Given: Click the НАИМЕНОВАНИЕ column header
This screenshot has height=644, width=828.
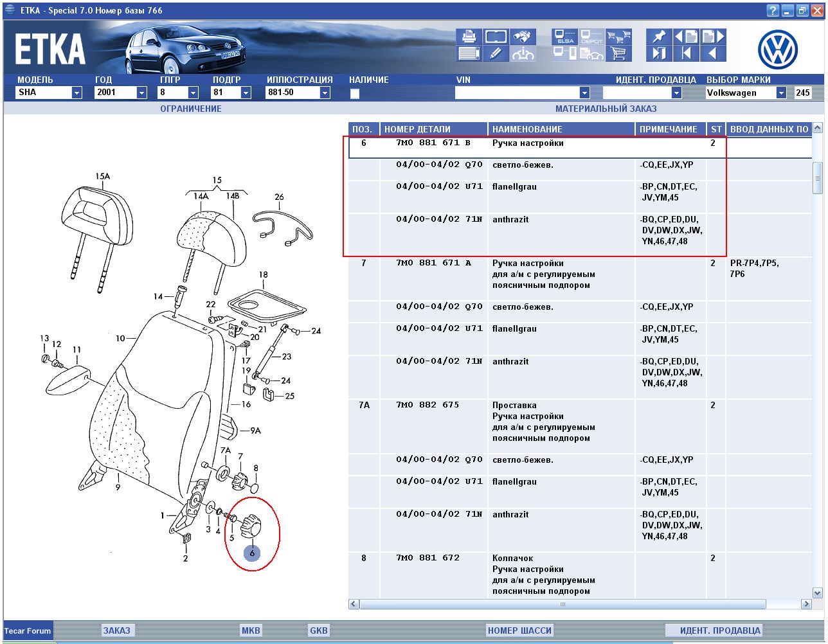Looking at the screenshot, I should point(562,129).
